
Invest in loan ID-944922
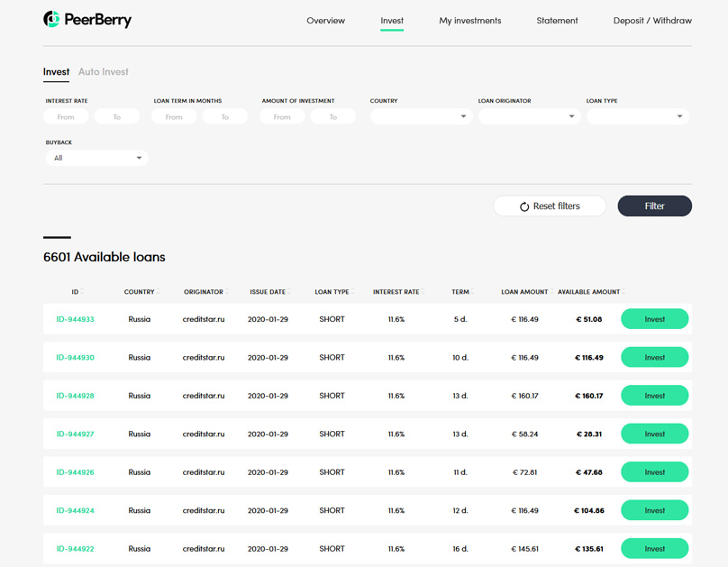tap(655, 548)
